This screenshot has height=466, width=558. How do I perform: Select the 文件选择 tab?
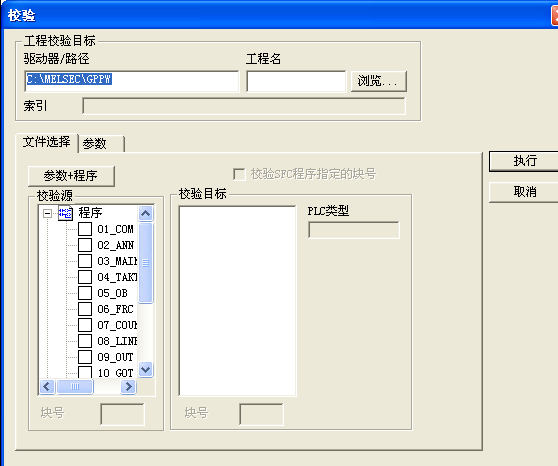pos(47,142)
